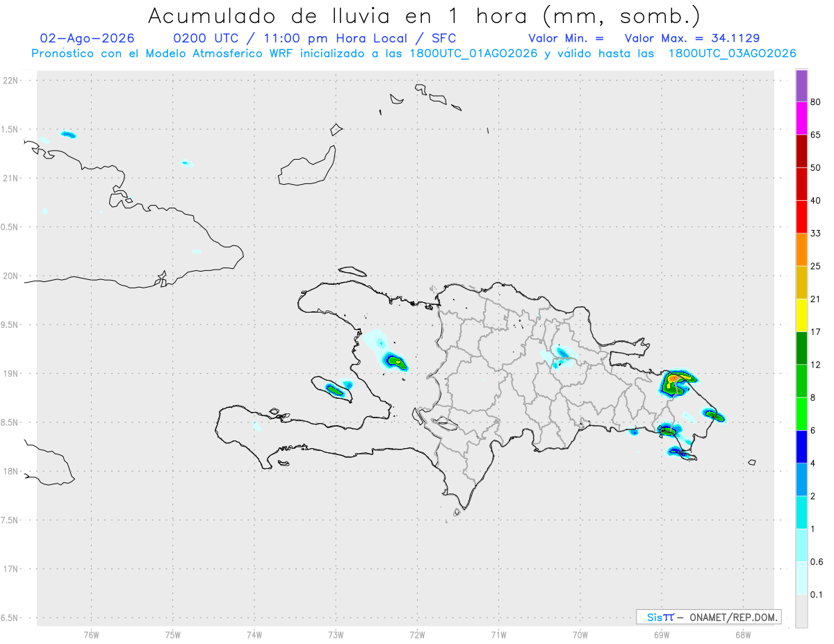Click the '74W' longitude label
Image resolution: width=834 pixels, height=644 pixels.
tap(254, 634)
